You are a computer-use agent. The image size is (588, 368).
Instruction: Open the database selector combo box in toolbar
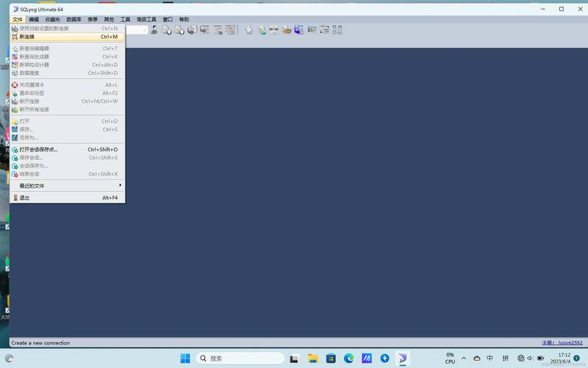point(137,30)
